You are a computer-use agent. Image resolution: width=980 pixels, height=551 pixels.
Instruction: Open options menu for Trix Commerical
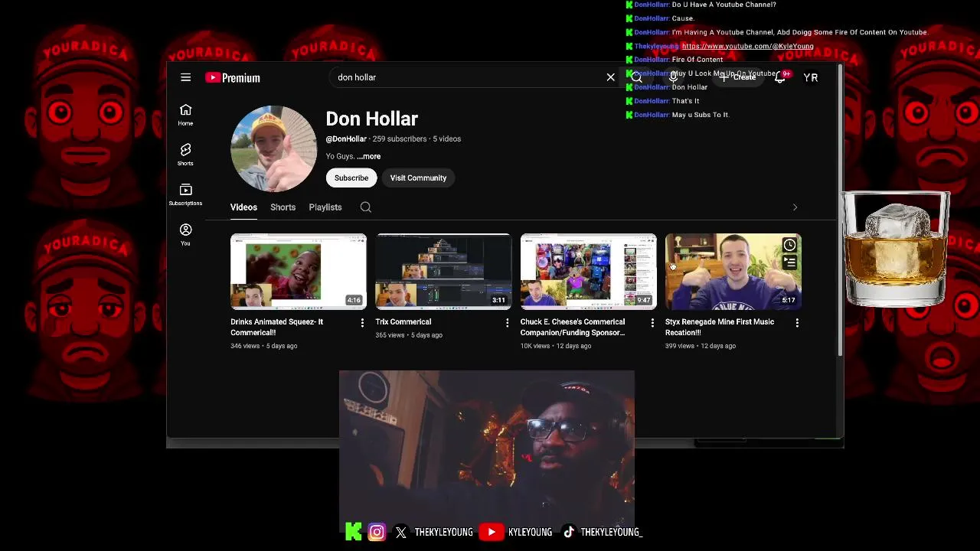tap(507, 323)
